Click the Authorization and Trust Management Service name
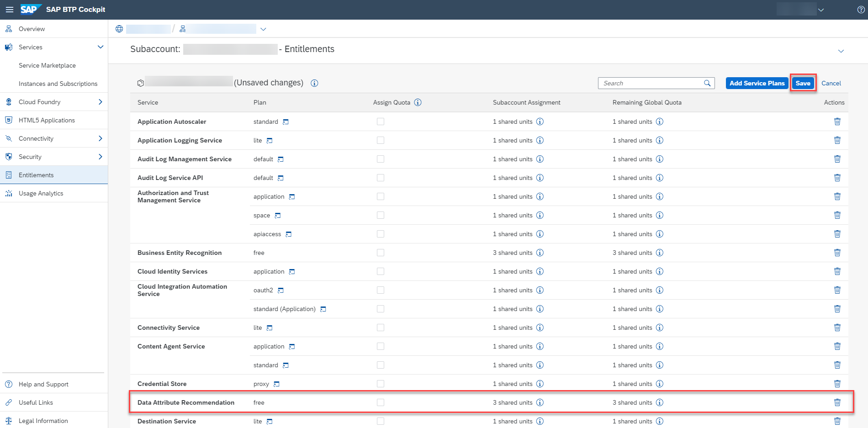The width and height of the screenshot is (868, 428). [173, 196]
